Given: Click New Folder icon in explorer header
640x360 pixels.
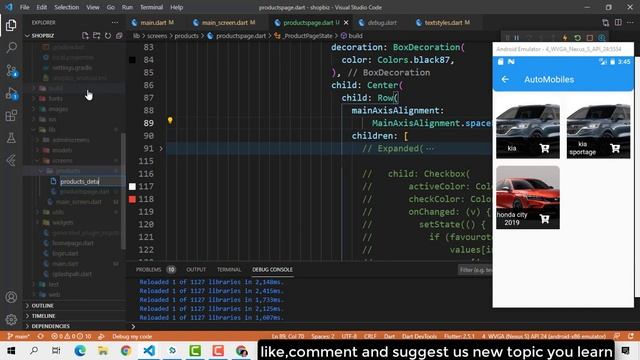Looking at the screenshot, I should pyautogui.click(x=96, y=36).
